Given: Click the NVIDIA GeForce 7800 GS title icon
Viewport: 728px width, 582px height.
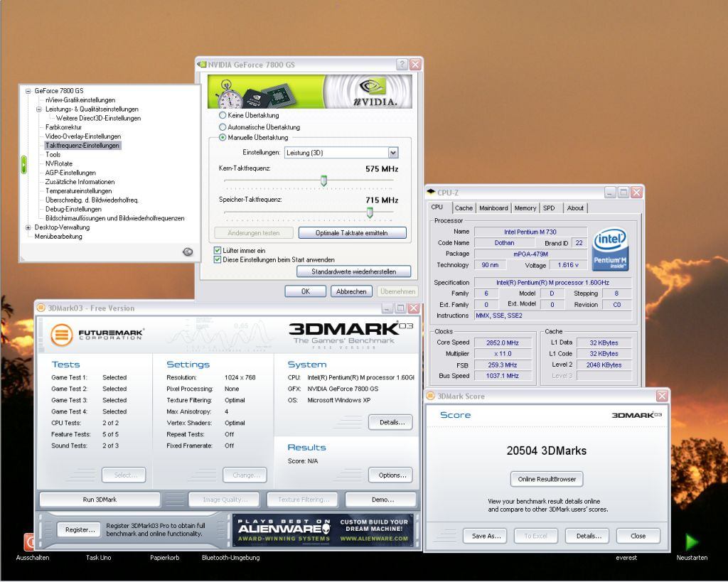Looking at the screenshot, I should (x=202, y=65).
